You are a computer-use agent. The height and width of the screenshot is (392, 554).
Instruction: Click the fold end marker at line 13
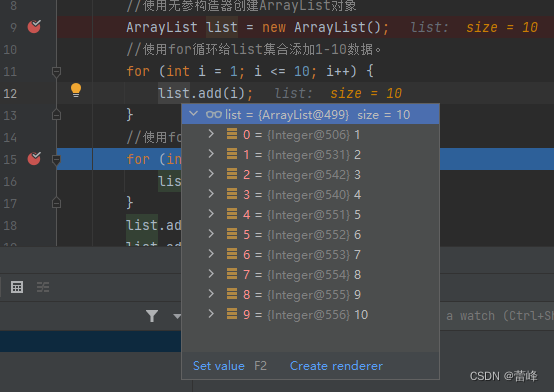coord(56,115)
